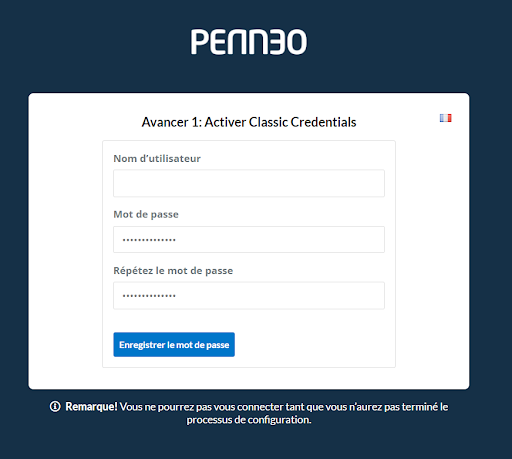
Task: Click the Penneo logo at top
Action: [249, 42]
